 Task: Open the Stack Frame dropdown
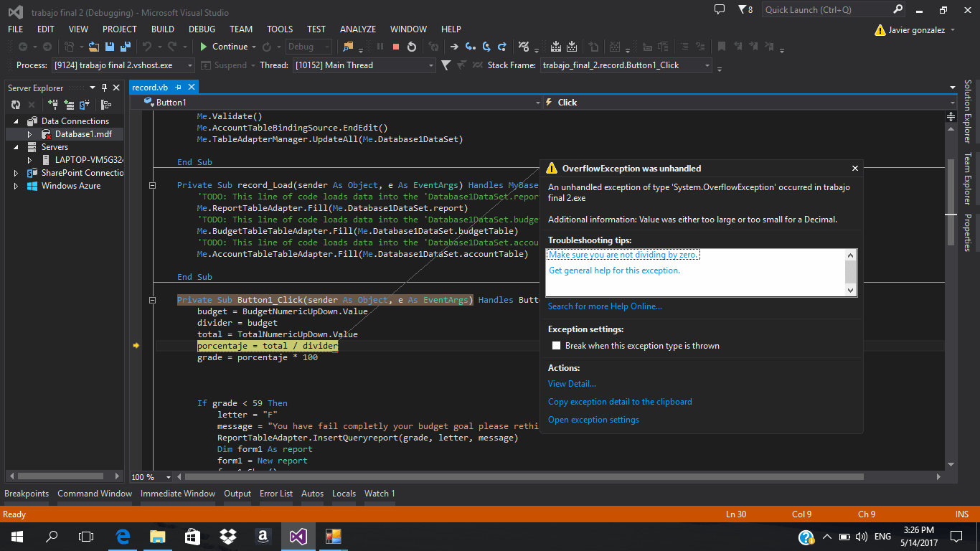coord(707,65)
